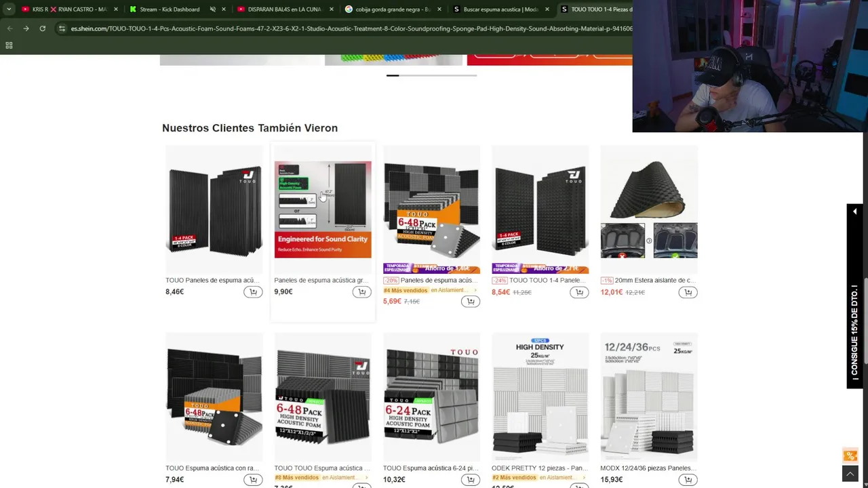Open the #4 Más vendidos ranking chevron
Viewport: 868px width, 488px height.
[475, 290]
